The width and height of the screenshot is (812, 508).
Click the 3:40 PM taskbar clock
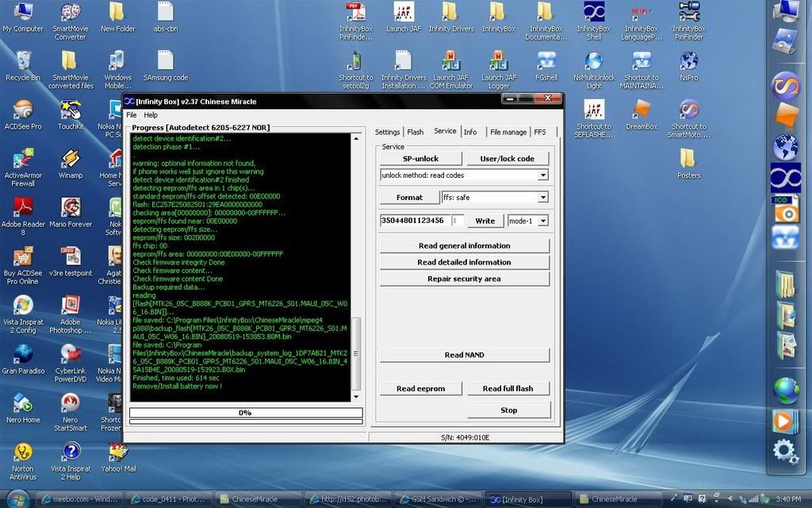pos(789,498)
